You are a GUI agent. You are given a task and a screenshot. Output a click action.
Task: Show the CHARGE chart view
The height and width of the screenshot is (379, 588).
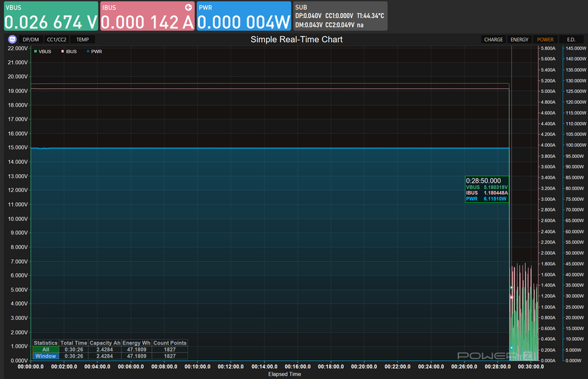[493, 40]
